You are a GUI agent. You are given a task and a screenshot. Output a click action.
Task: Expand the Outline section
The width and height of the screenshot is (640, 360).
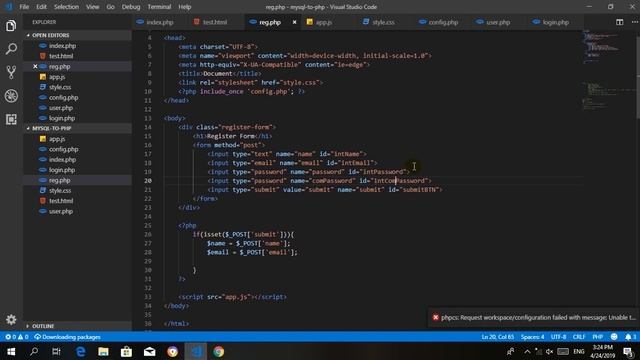tap(78, 326)
